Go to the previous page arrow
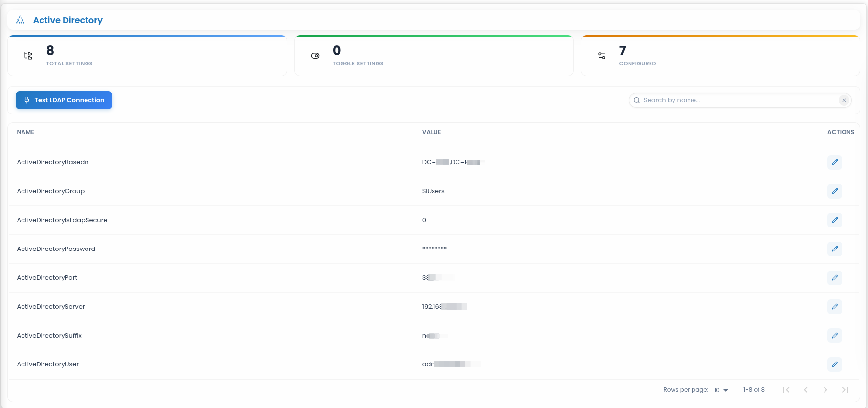868x408 pixels. point(806,390)
